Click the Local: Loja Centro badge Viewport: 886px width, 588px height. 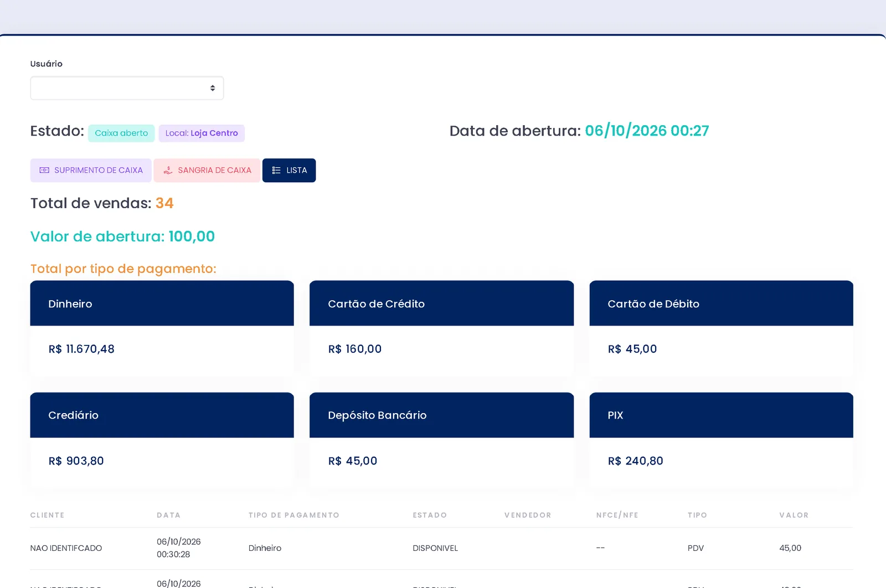[202, 133]
